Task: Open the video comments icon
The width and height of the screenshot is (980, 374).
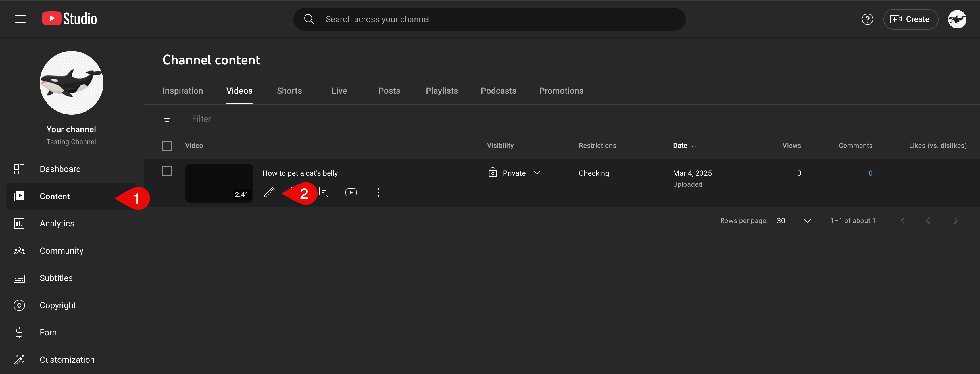Action: pos(324,192)
